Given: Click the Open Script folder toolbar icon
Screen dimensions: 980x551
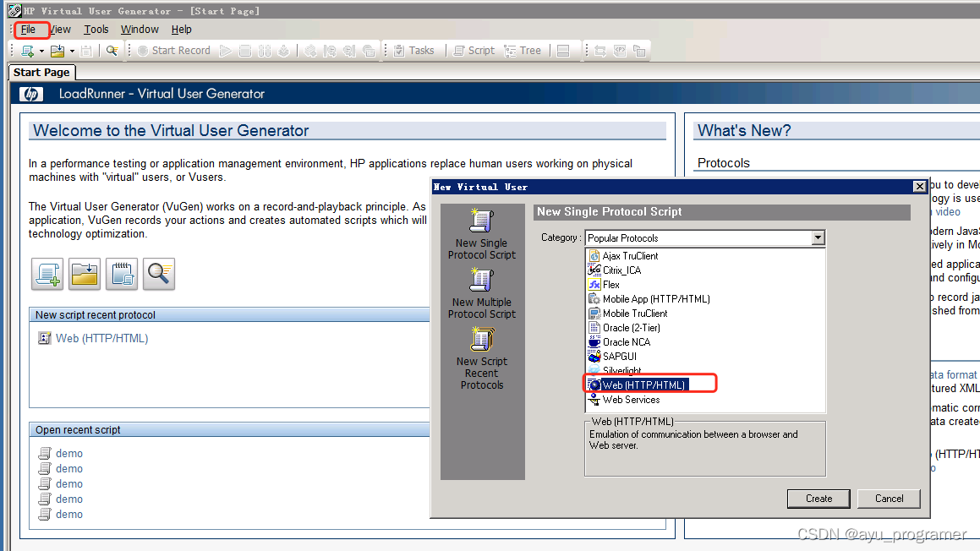Looking at the screenshot, I should coord(57,51).
